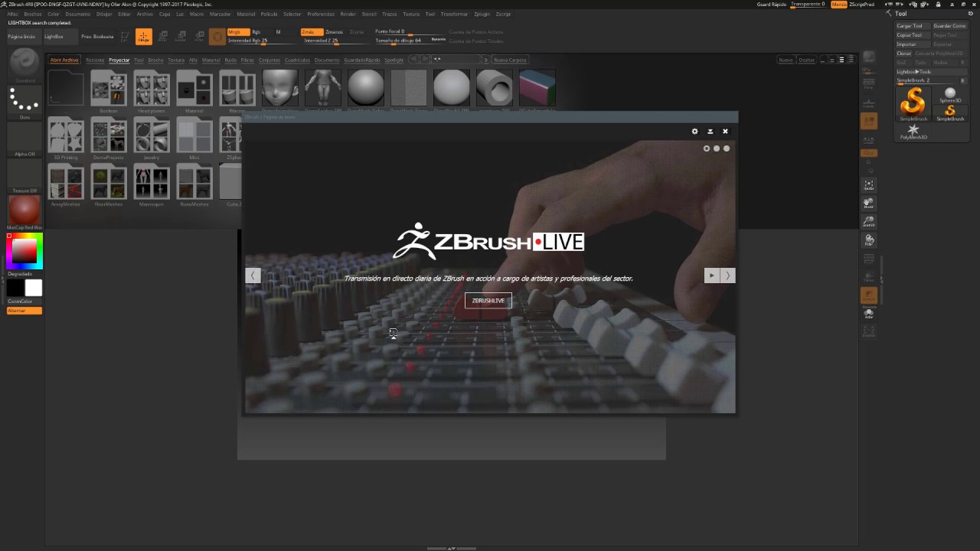Switch to the Spotlight LightBox tab

(394, 60)
